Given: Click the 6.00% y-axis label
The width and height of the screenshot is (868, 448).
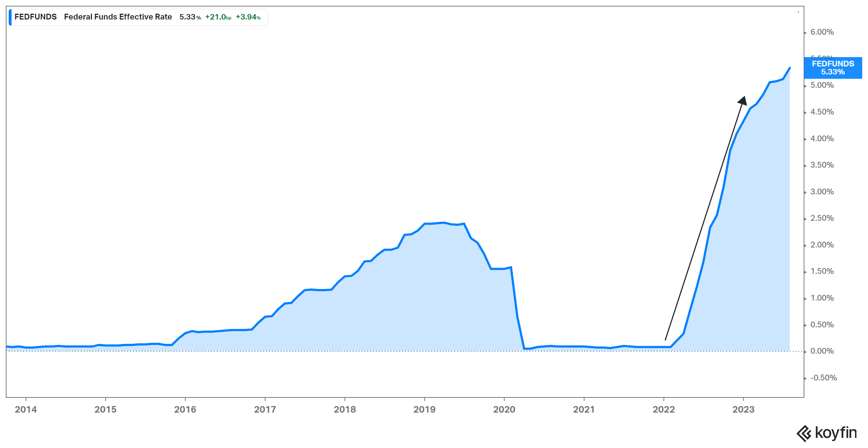Looking at the screenshot, I should click(x=822, y=32).
